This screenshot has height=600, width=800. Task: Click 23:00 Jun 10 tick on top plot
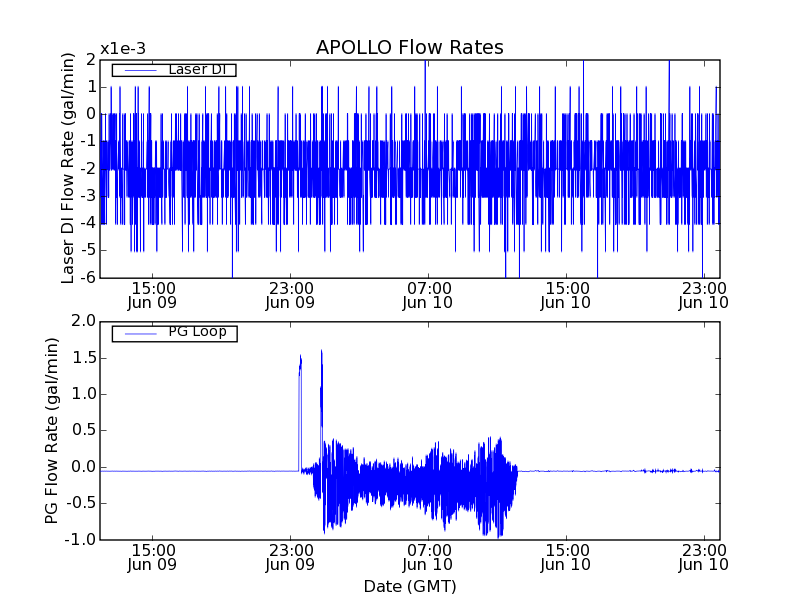pyautogui.click(x=705, y=294)
